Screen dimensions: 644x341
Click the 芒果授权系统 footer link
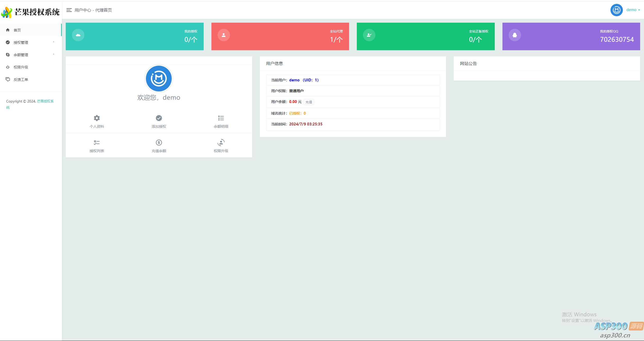[45, 101]
